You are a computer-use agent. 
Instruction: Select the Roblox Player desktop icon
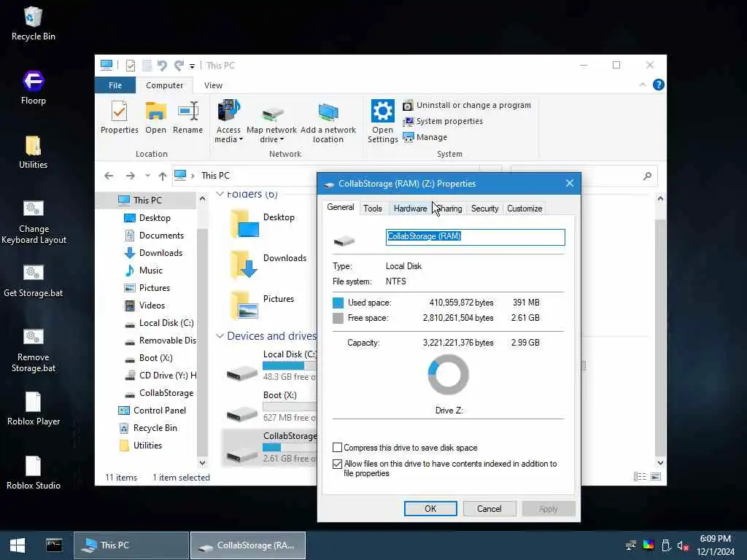[x=34, y=408]
